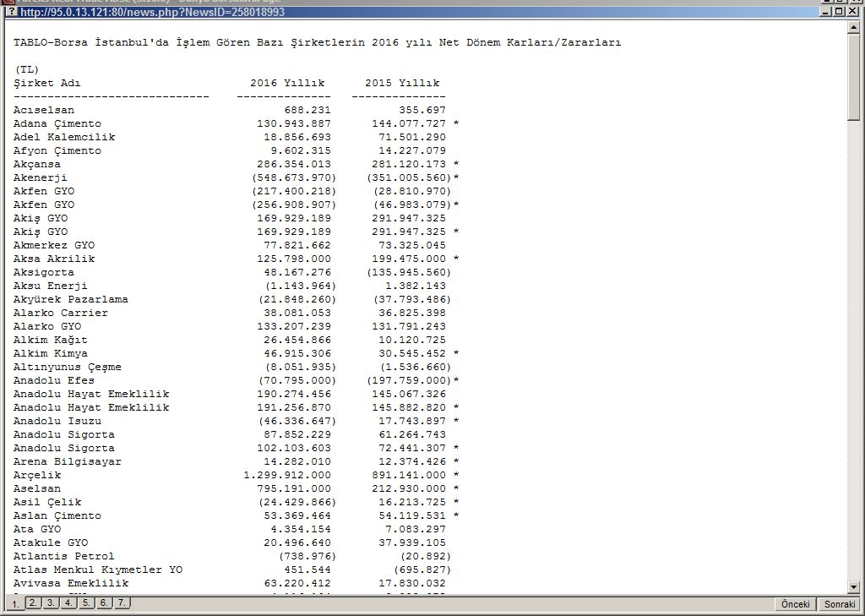Click Aselsan 2016 value 795.191.000
The width and height of the screenshot is (865, 616).
click(x=294, y=488)
